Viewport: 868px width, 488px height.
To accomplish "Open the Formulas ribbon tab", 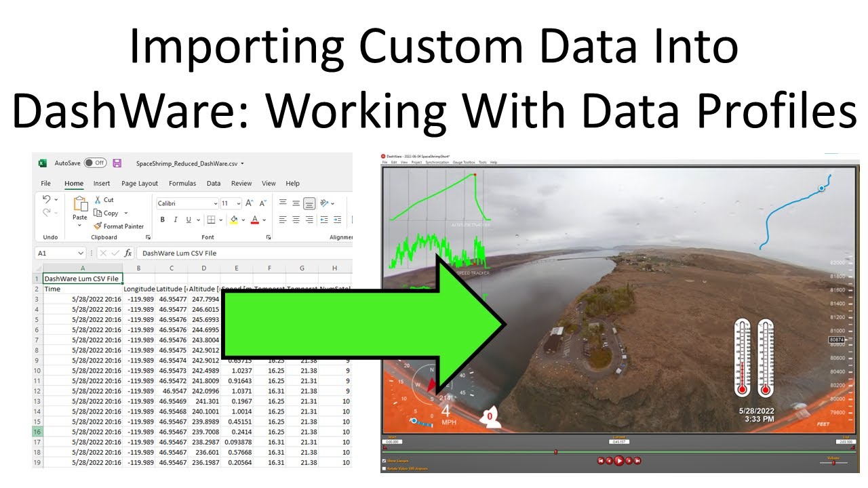I will pyautogui.click(x=182, y=184).
